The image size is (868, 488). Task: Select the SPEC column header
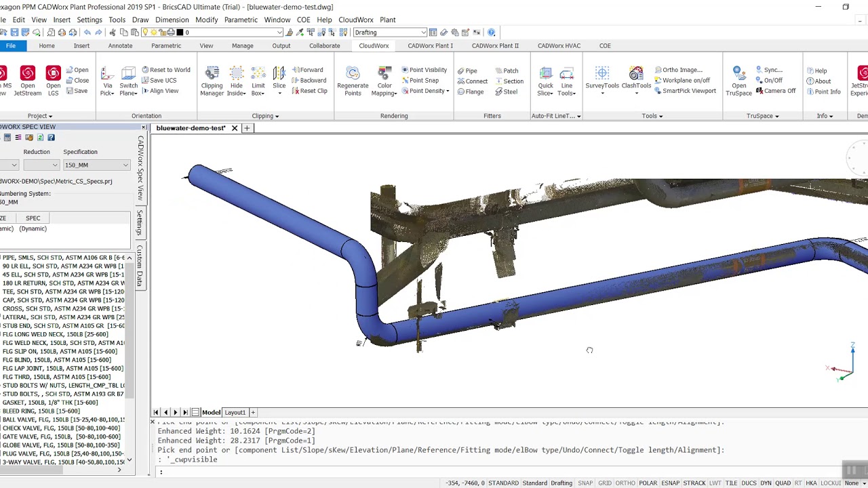tap(33, 218)
